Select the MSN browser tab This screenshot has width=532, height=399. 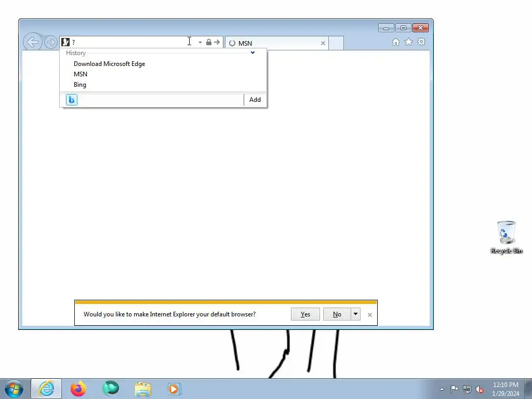click(276, 43)
